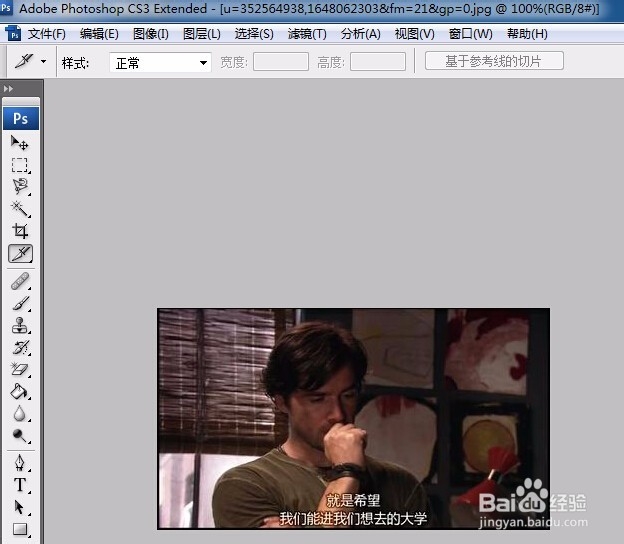Open the 图像(I) menu

tap(150, 34)
